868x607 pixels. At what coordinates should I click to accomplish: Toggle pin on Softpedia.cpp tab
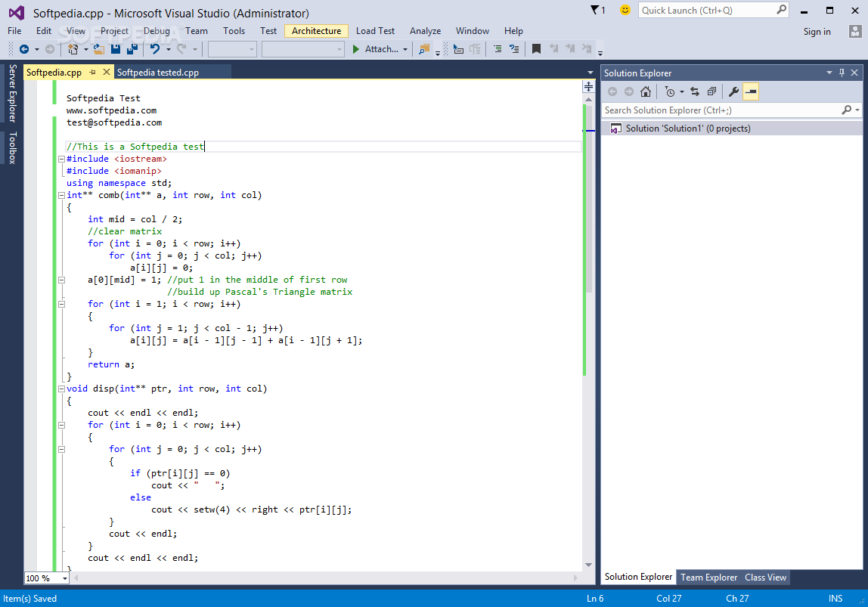click(93, 73)
